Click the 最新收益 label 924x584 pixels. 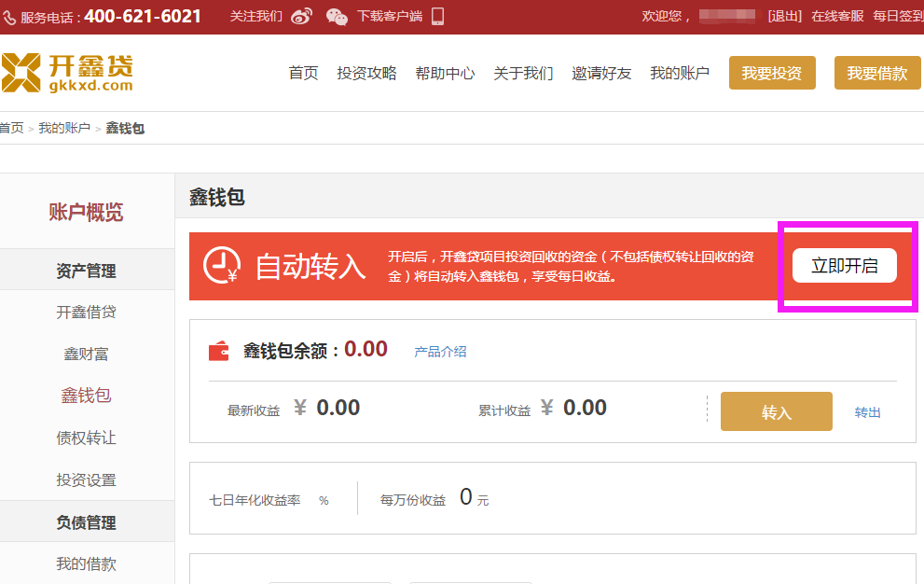tap(254, 410)
